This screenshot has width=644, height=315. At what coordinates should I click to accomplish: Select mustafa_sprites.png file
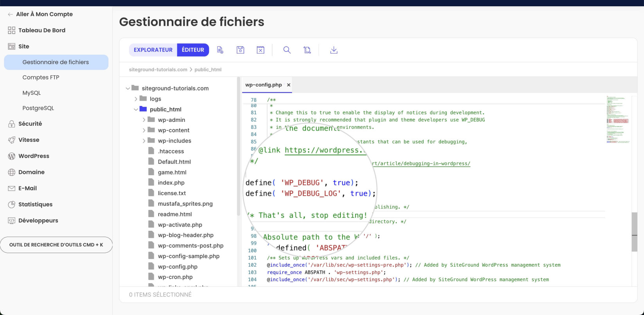tap(185, 204)
